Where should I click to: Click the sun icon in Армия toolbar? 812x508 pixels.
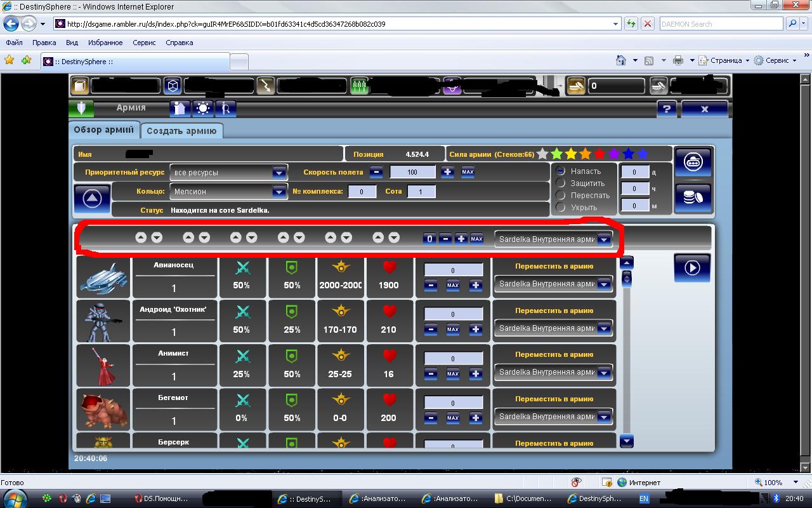coord(203,109)
